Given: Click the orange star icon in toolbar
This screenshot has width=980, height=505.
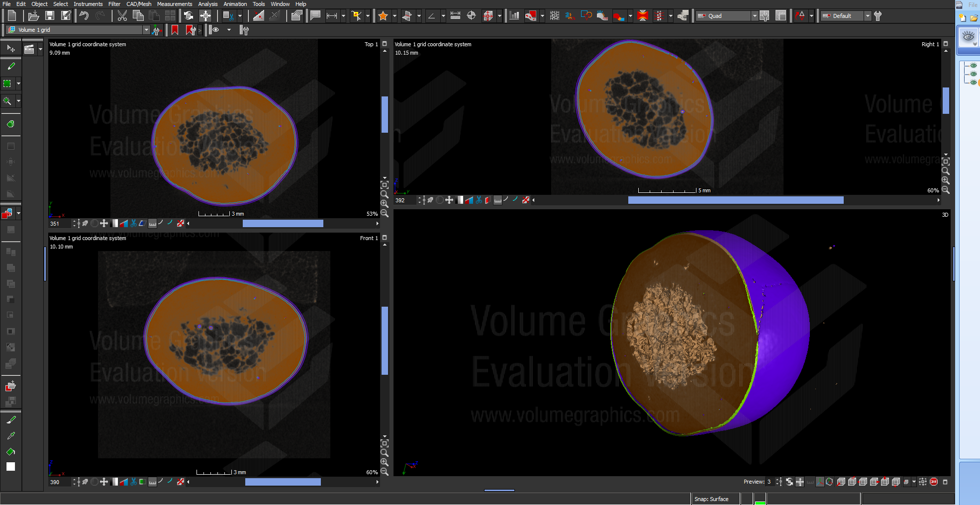Looking at the screenshot, I should coord(383,16).
